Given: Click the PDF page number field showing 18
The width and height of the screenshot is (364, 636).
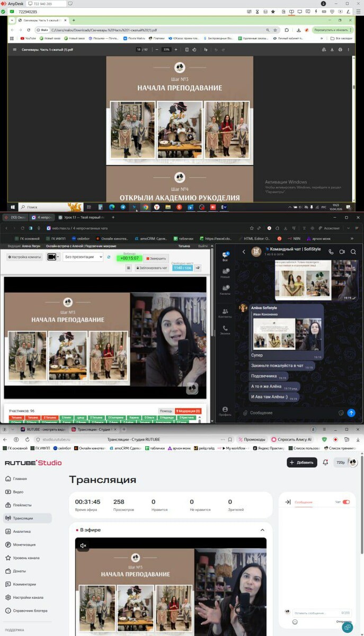Looking at the screenshot, I should pyautogui.click(x=138, y=49).
